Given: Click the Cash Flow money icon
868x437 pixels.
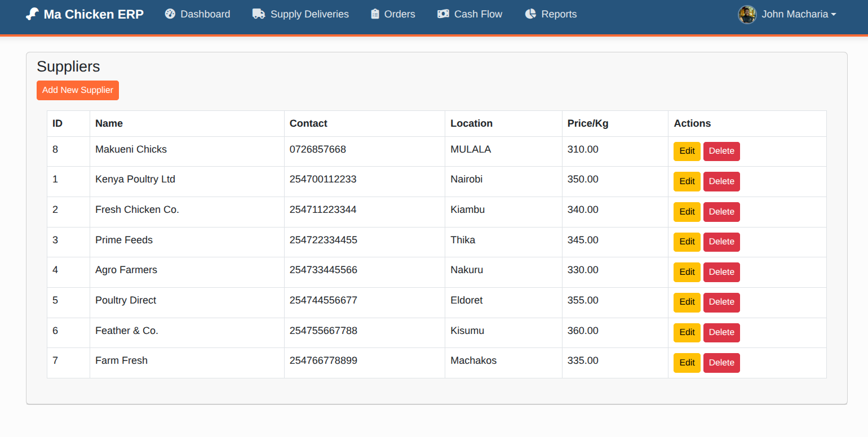Looking at the screenshot, I should tap(442, 14).
